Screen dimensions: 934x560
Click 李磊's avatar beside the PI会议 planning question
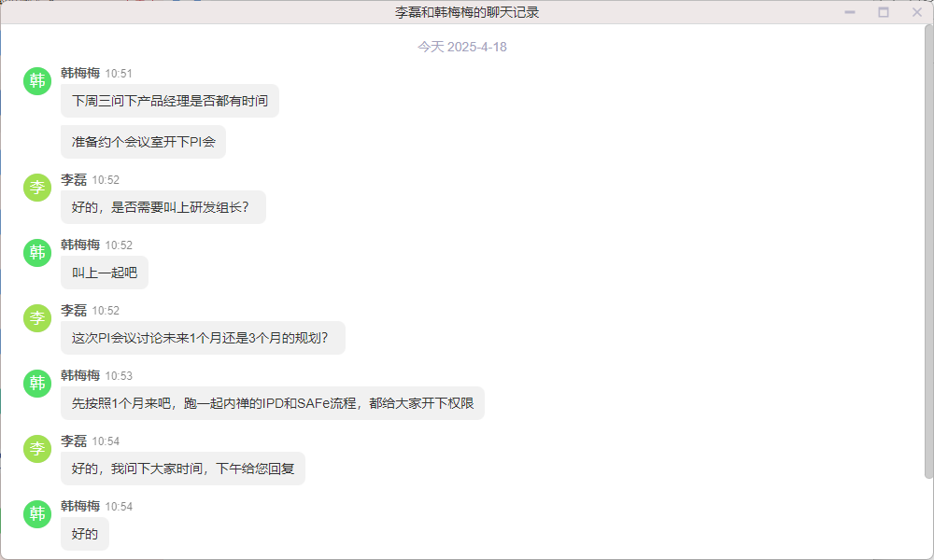click(37, 318)
